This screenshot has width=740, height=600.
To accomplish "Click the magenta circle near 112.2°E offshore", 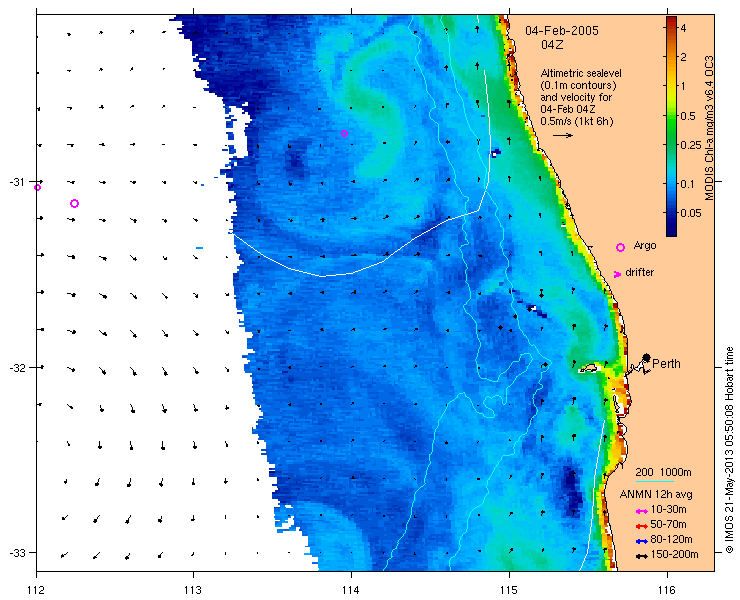I will point(74,203).
